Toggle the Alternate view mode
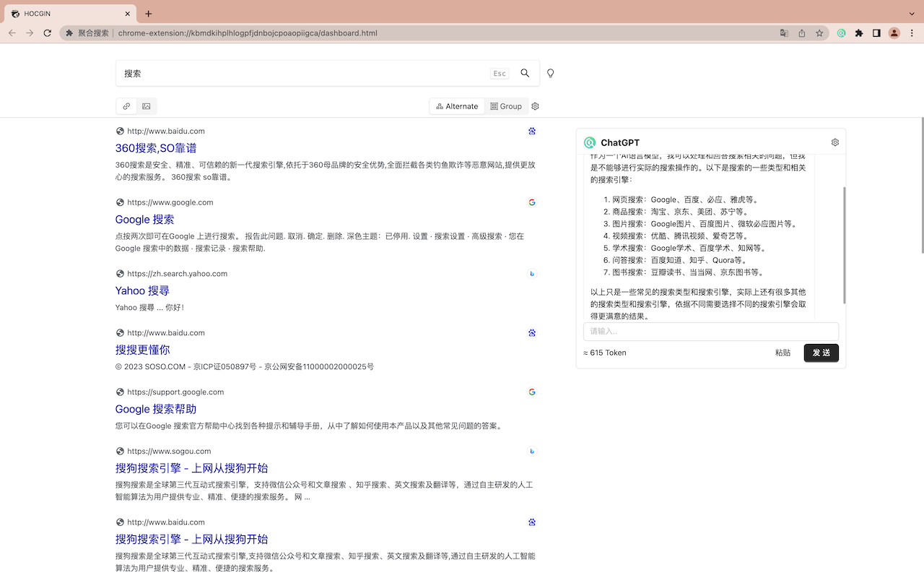Viewport: 924px width, 578px height. point(456,105)
